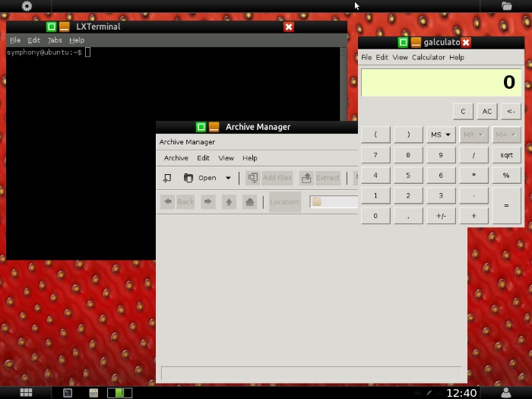Click the AC all-clear button
The height and width of the screenshot is (399, 532).
click(x=487, y=112)
